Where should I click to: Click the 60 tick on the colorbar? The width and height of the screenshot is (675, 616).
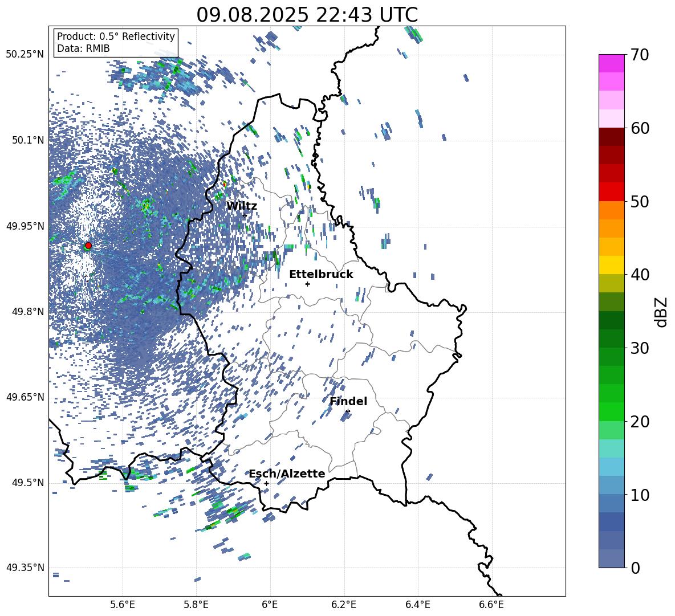pyautogui.click(x=640, y=128)
